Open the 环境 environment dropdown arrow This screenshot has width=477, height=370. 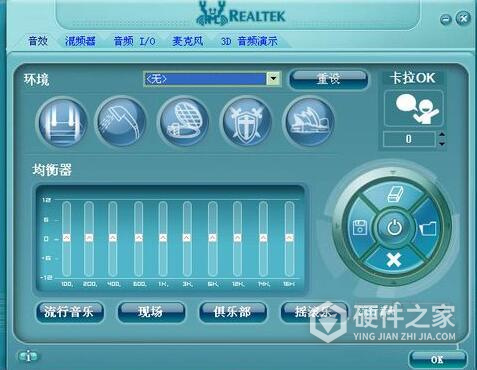tap(273, 79)
